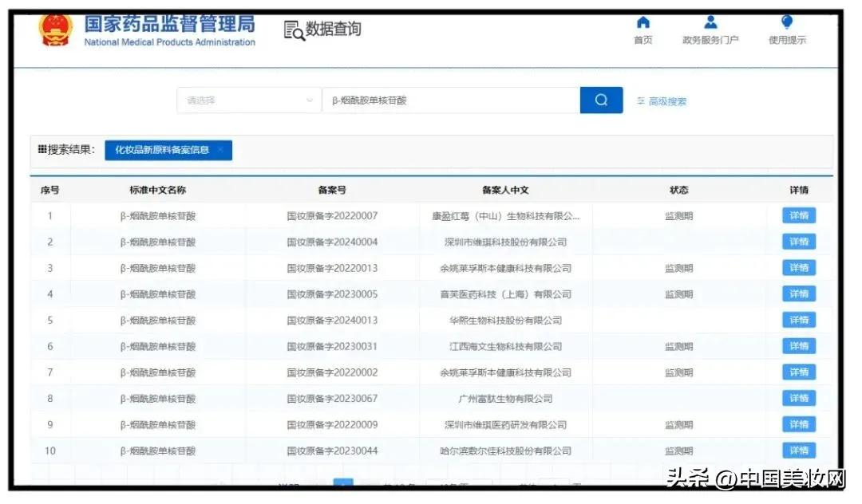Click the filer name 音芙医药科技（上海）有限公司
862x504 pixels.
coord(505,294)
